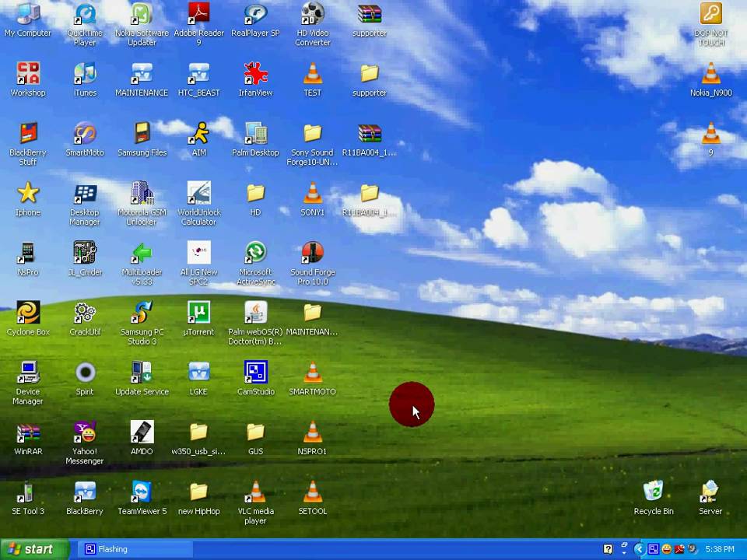Launch VLC media player shortcut
The image size is (747, 560).
[256, 492]
